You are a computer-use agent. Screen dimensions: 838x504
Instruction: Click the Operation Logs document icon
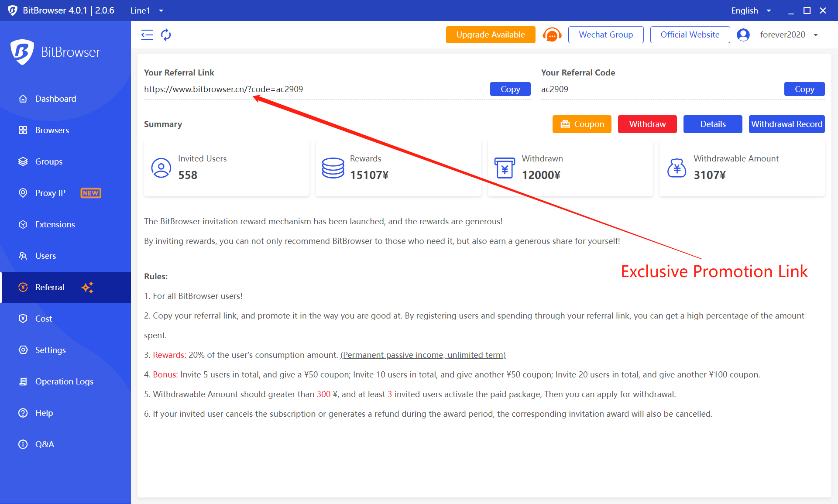(x=23, y=381)
